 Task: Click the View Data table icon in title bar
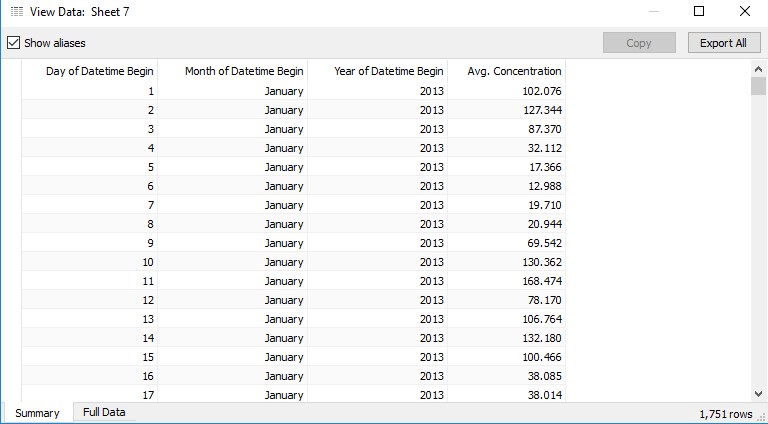17,12
